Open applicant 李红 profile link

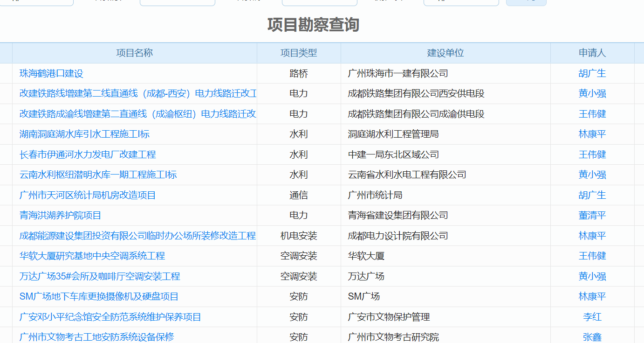coord(592,317)
